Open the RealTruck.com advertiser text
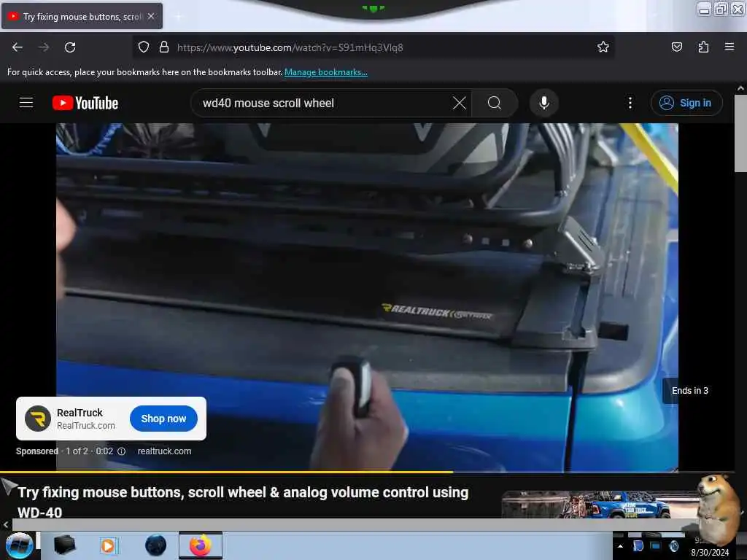Image resolution: width=747 pixels, height=560 pixels. click(x=86, y=426)
